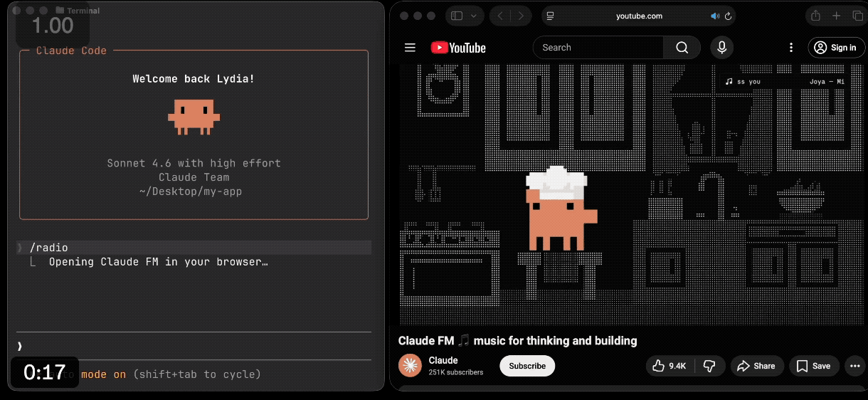Click the 'Welcome back Lydia!' text
The image size is (868, 400).
[x=194, y=79]
